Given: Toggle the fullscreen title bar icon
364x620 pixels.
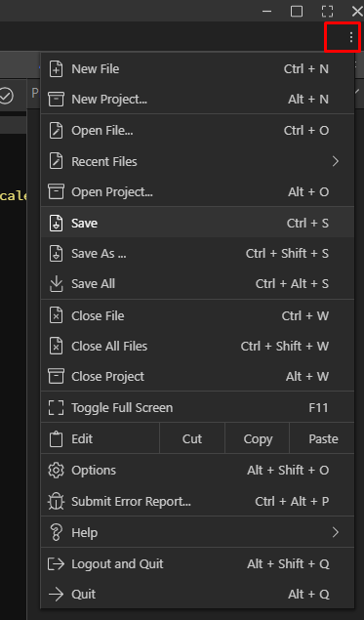Looking at the screenshot, I should tap(327, 11).
